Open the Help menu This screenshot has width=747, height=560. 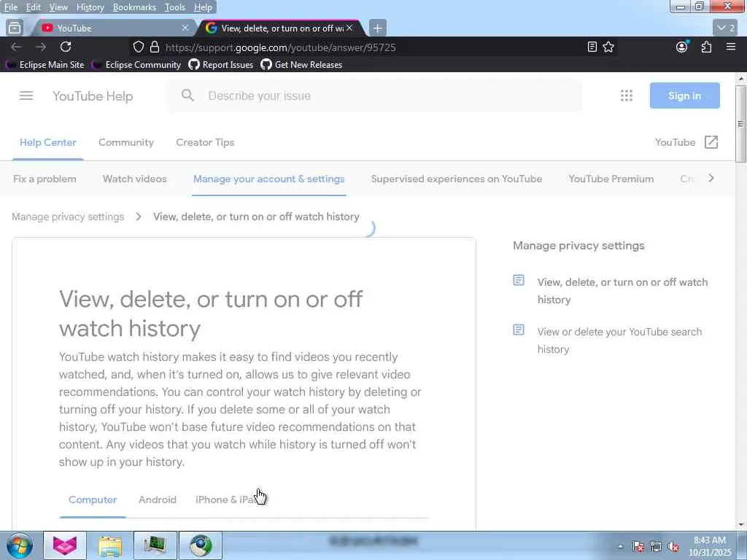click(x=203, y=7)
